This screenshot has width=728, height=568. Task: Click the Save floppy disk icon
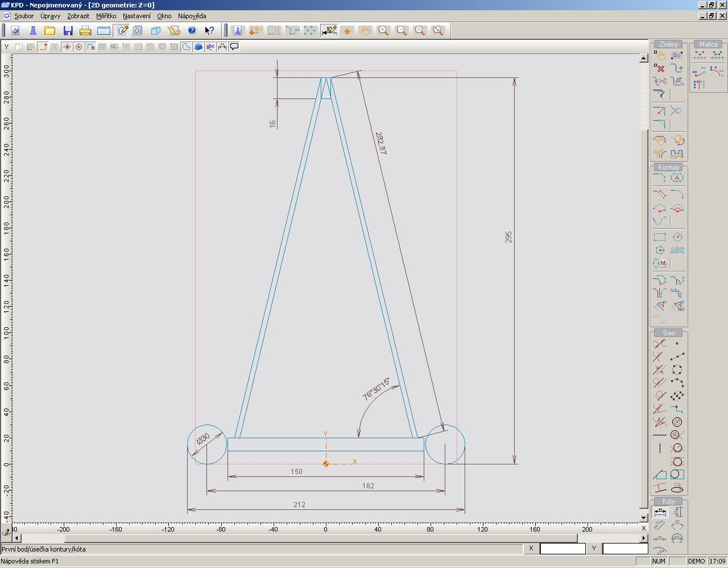pos(68,31)
